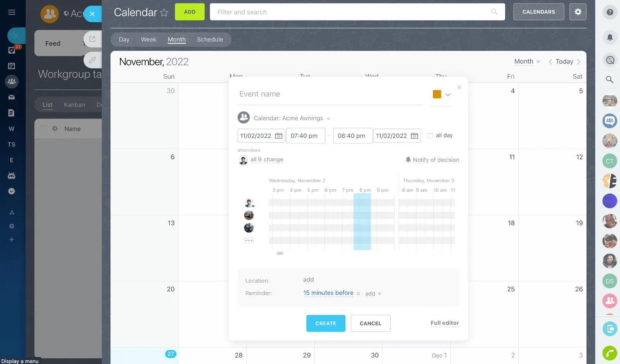The height and width of the screenshot is (364, 620).
Task: Enable the all day checkbox
Action: (430, 136)
